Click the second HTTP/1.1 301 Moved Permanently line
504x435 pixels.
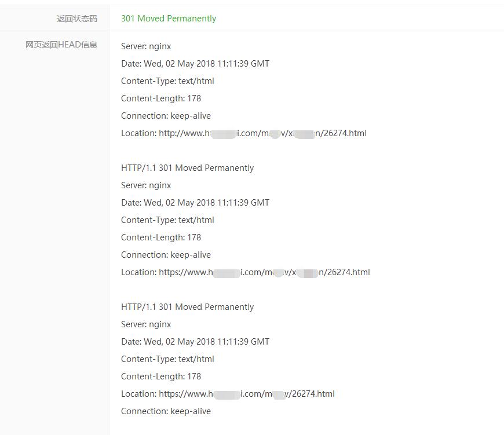(x=187, y=168)
